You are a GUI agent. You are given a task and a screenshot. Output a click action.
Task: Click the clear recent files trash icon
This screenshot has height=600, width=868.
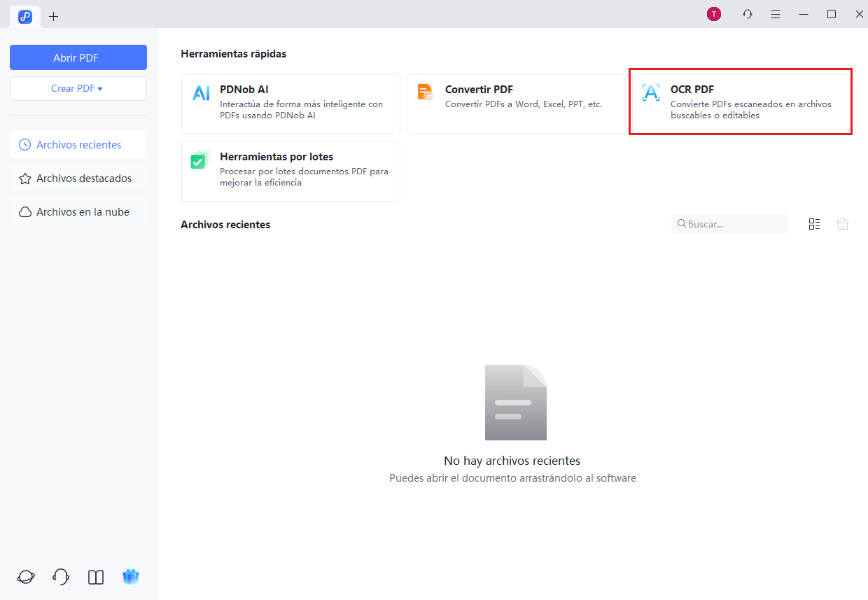pyautogui.click(x=843, y=224)
